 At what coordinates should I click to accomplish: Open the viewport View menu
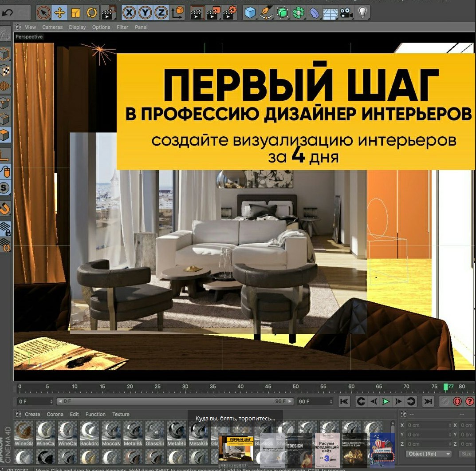pyautogui.click(x=30, y=27)
